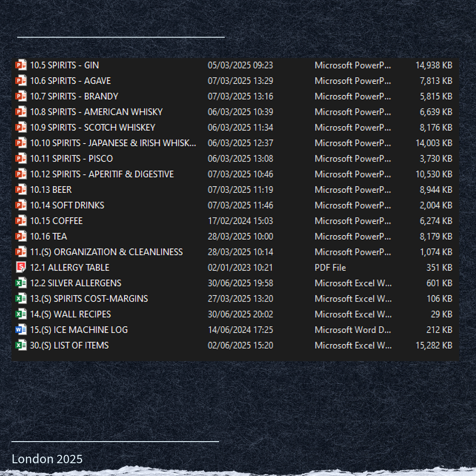This screenshot has height=476, width=476.
Task: Click the date 30/06/2025 20:02
Action: click(241, 314)
